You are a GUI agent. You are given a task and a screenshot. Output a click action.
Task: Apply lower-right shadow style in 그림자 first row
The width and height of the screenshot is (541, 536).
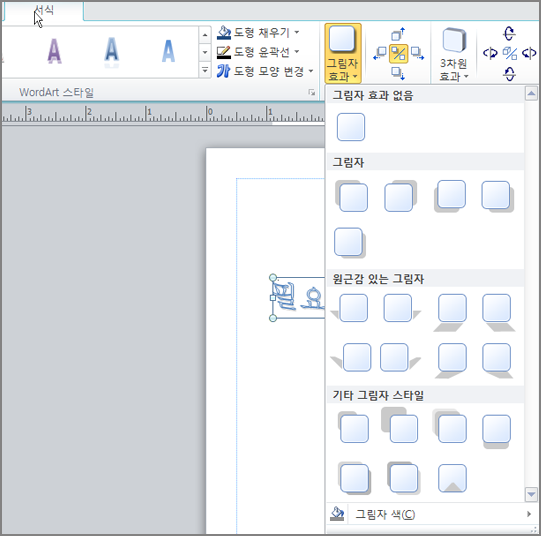pos(498,196)
